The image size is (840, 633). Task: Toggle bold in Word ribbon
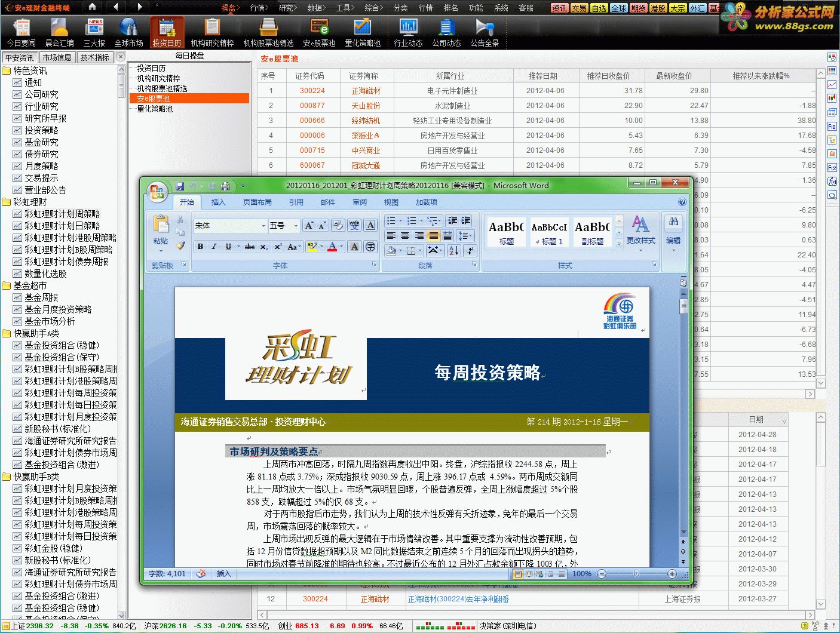point(200,247)
